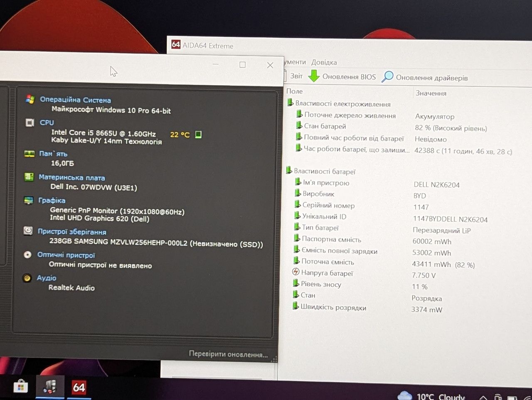532x400 pixels.
Task: Open AIDA64 from the taskbar icon
Action: tap(79, 388)
